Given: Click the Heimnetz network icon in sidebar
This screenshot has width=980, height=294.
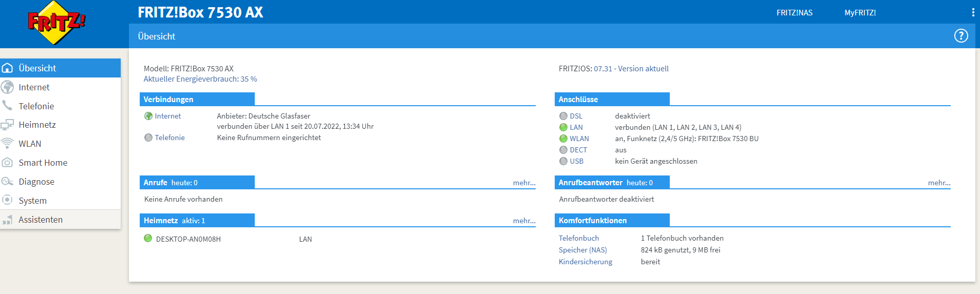Looking at the screenshot, I should click(x=7, y=125).
